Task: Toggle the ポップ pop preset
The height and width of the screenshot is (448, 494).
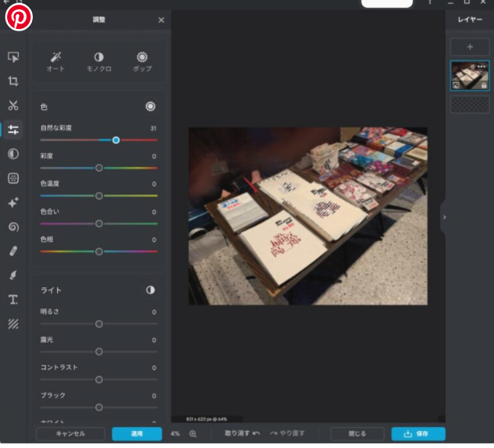Action: pos(142,62)
